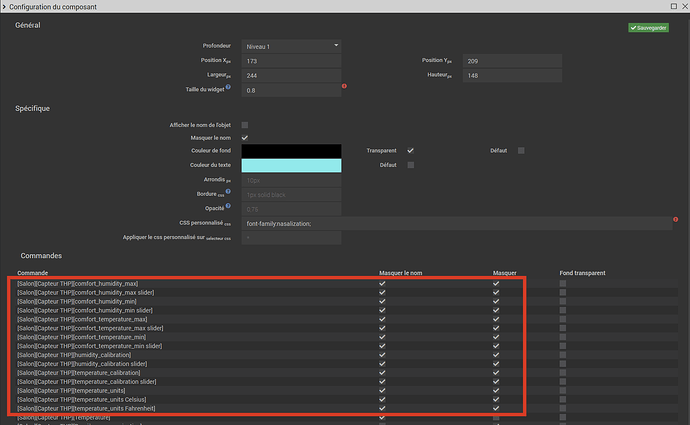Click the help icon beside Bordure

coord(228,191)
